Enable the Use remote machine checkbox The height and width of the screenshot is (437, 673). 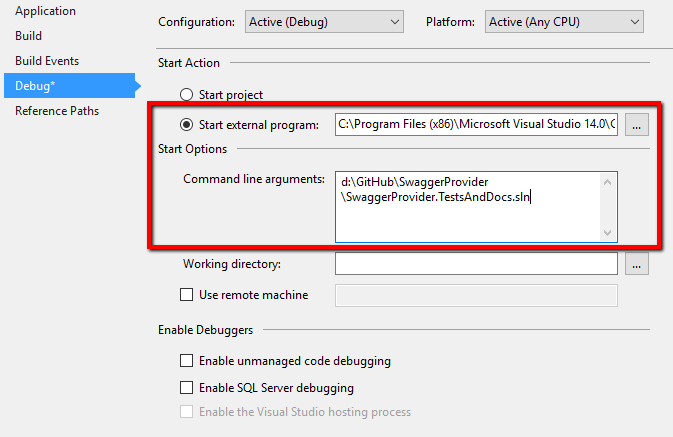coord(186,295)
